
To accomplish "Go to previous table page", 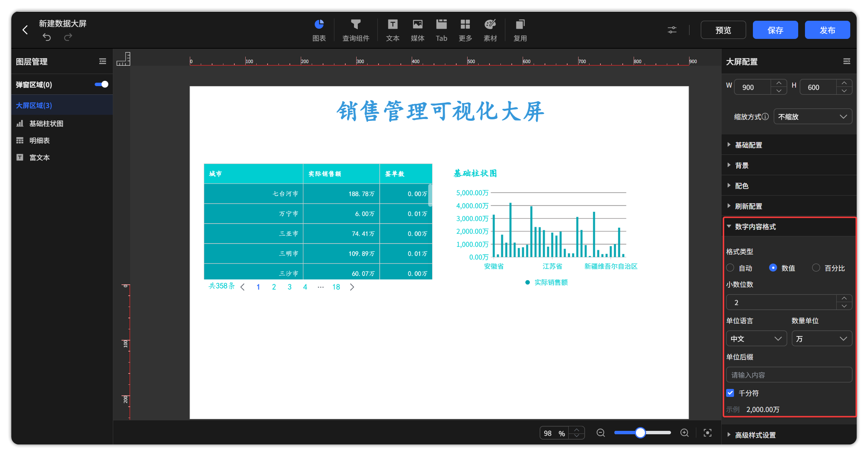I will [x=243, y=287].
